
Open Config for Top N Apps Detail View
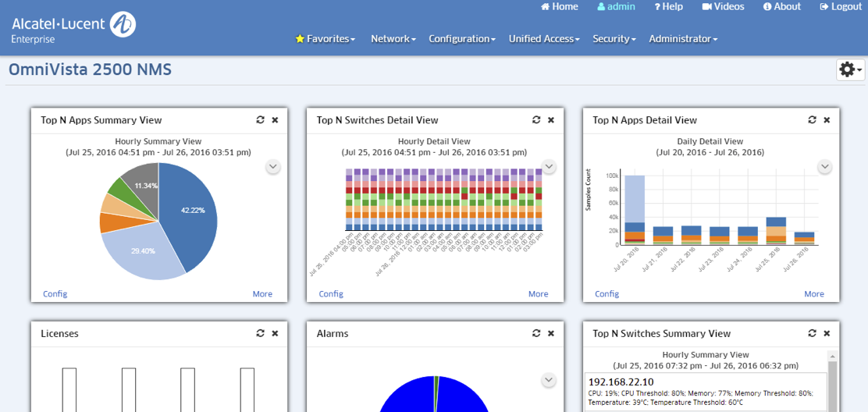tap(607, 293)
